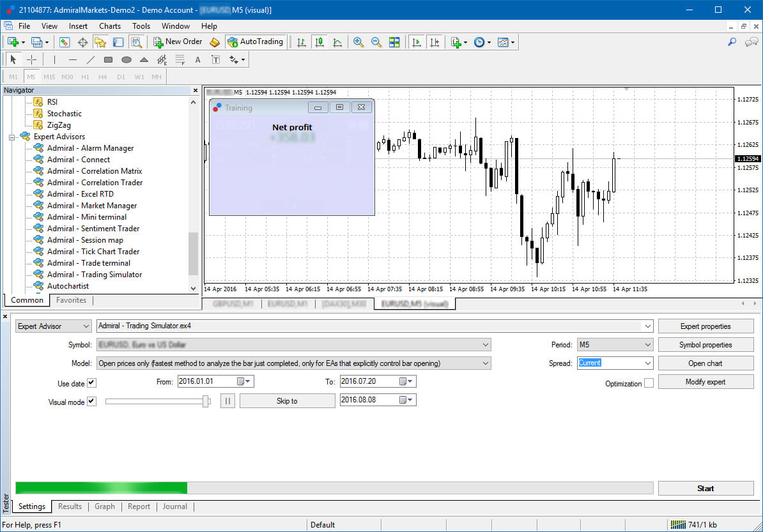Open the Expert Advisor type dropdown
This screenshot has width=763, height=532.
[53, 326]
